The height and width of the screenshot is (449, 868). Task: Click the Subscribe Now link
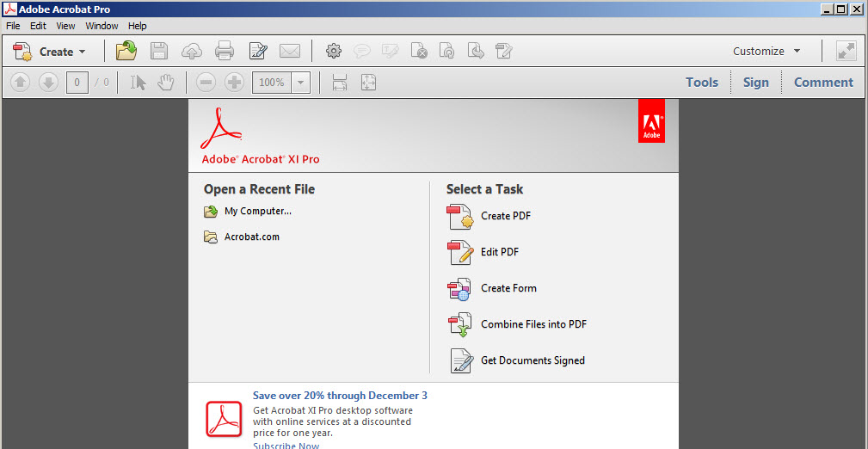[286, 445]
